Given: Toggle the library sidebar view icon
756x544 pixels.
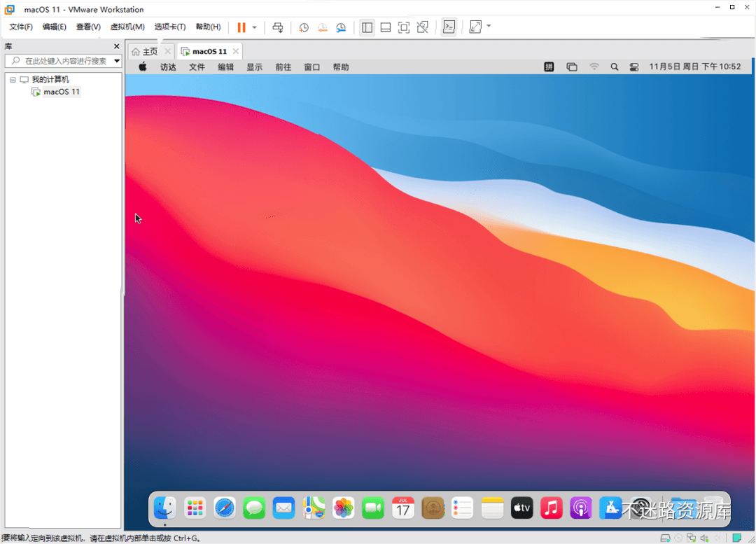Looking at the screenshot, I should point(367,27).
